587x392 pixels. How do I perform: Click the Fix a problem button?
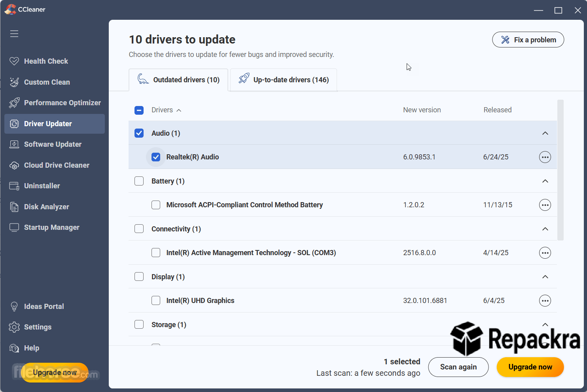click(528, 40)
